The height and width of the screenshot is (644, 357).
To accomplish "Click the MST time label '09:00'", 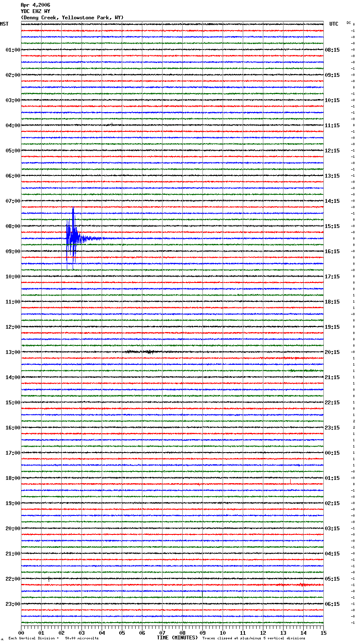I will tap(13, 251).
